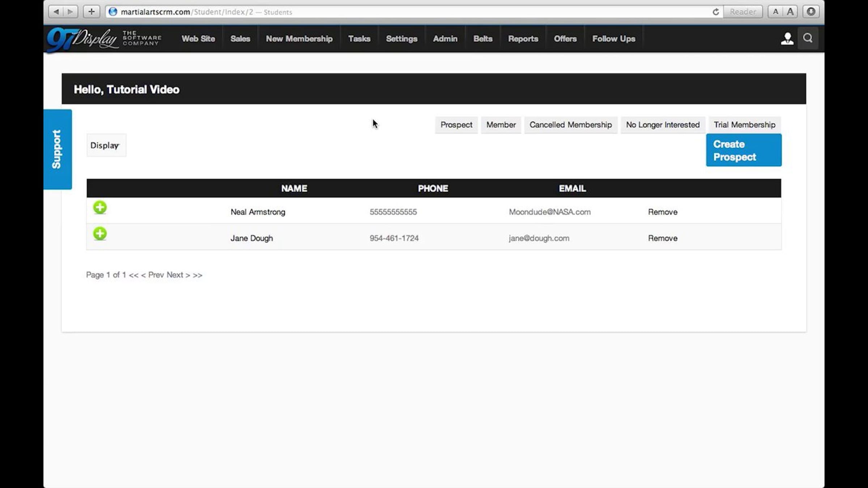Add new tab with plus button
868x488 pixels.
pyautogui.click(x=92, y=12)
